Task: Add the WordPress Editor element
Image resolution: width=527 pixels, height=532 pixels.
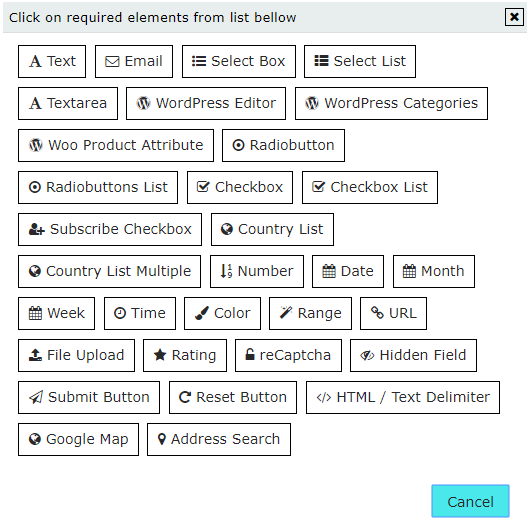Action: click(206, 103)
